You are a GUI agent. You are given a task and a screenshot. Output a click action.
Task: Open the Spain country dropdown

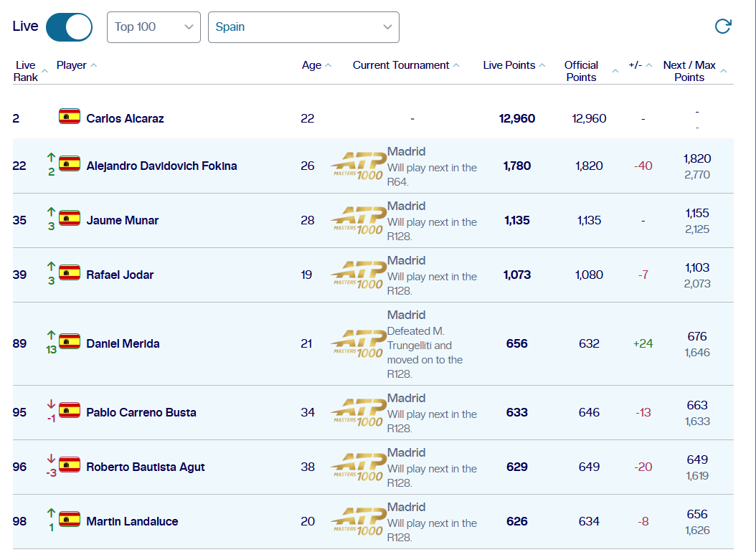303,27
